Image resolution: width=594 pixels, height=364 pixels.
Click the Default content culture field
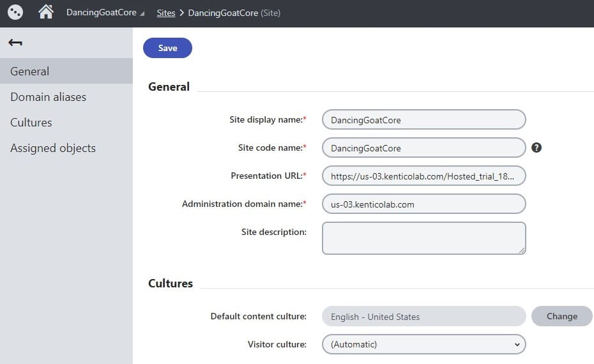point(423,316)
